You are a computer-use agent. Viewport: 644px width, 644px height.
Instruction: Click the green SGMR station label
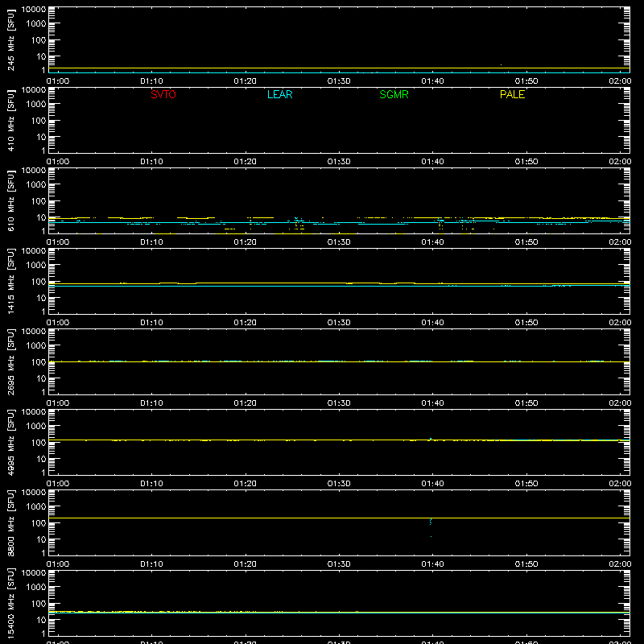pyautogui.click(x=394, y=94)
